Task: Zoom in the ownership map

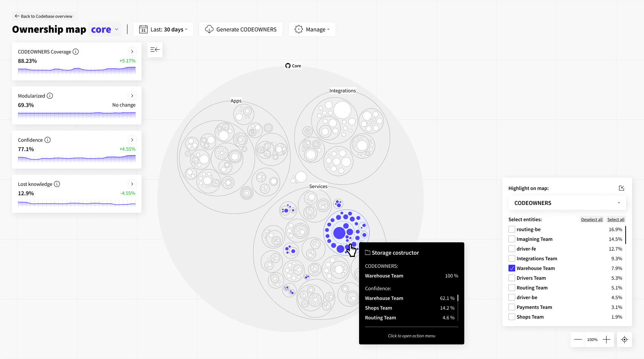Action: point(607,340)
